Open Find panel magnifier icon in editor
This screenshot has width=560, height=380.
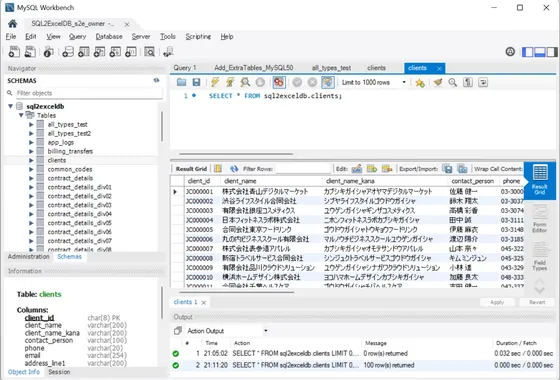(x=453, y=82)
